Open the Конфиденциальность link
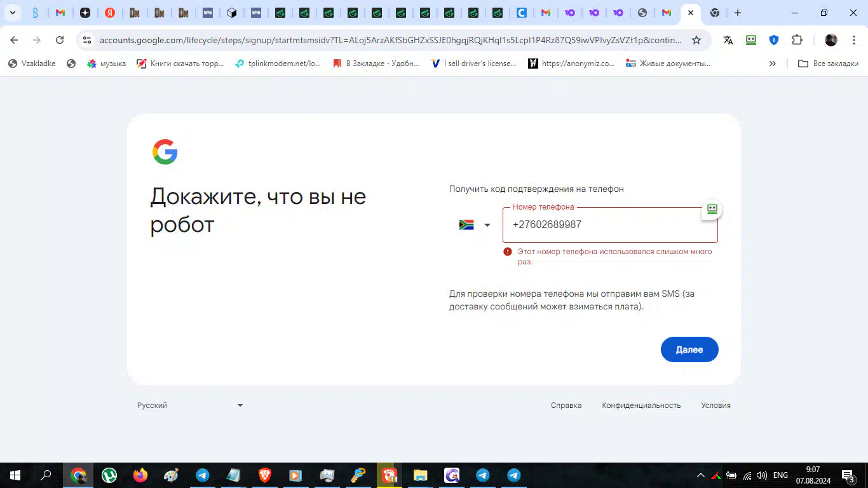868x488 pixels. pos(641,405)
